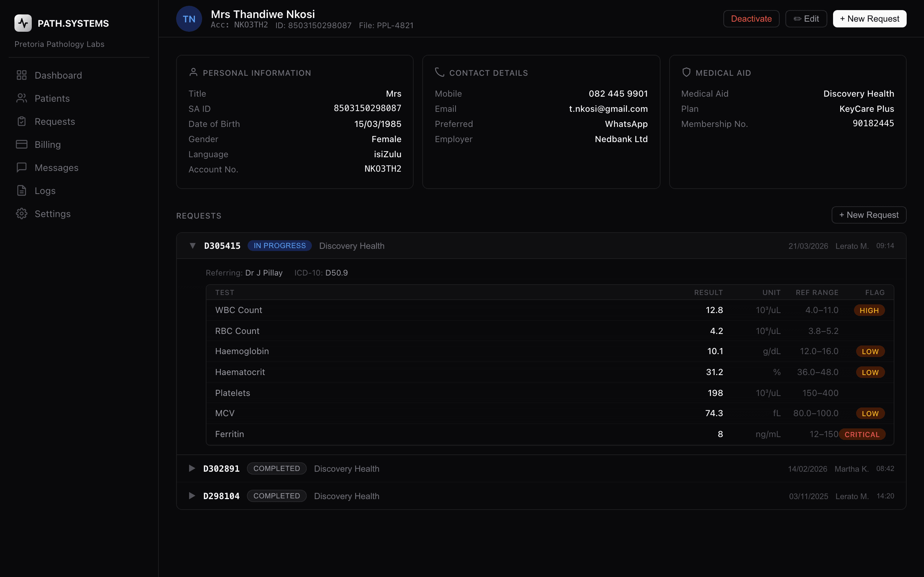Click the Billing card icon
The width and height of the screenshot is (924, 577).
tap(21, 145)
